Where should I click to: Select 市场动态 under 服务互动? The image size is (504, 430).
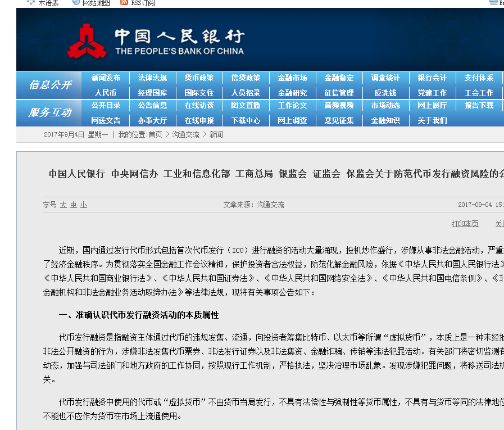(x=385, y=106)
